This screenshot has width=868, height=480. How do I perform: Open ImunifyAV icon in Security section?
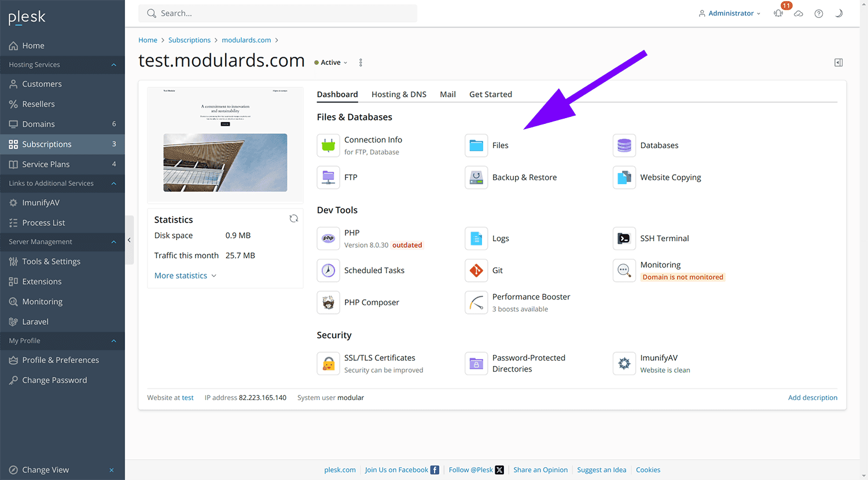624,364
